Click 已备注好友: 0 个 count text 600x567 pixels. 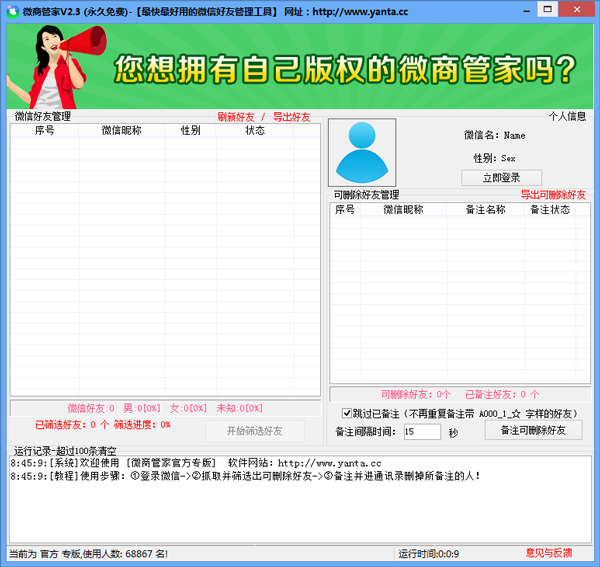point(502,394)
